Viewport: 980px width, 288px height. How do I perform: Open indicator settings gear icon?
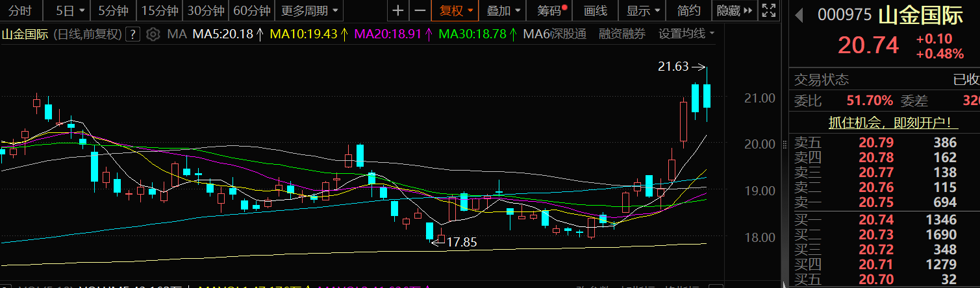[x=152, y=34]
